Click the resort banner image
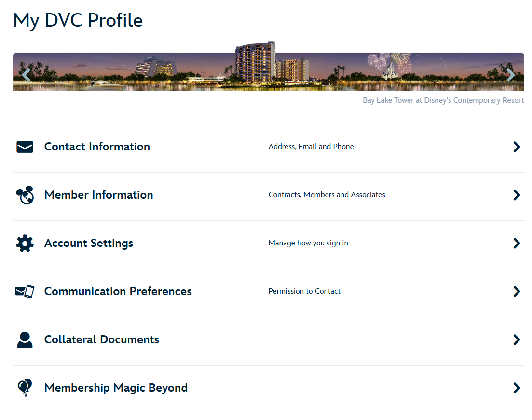 pos(268,71)
